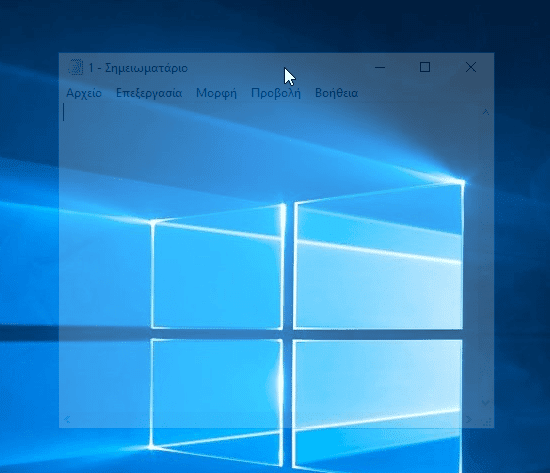Click the Notepad icon in the title bar

point(75,67)
